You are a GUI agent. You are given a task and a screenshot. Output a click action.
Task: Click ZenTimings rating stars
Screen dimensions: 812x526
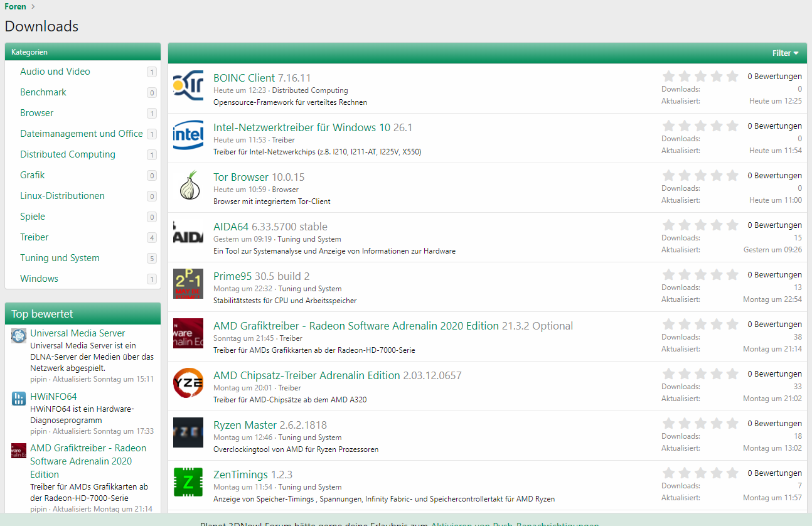700,473
